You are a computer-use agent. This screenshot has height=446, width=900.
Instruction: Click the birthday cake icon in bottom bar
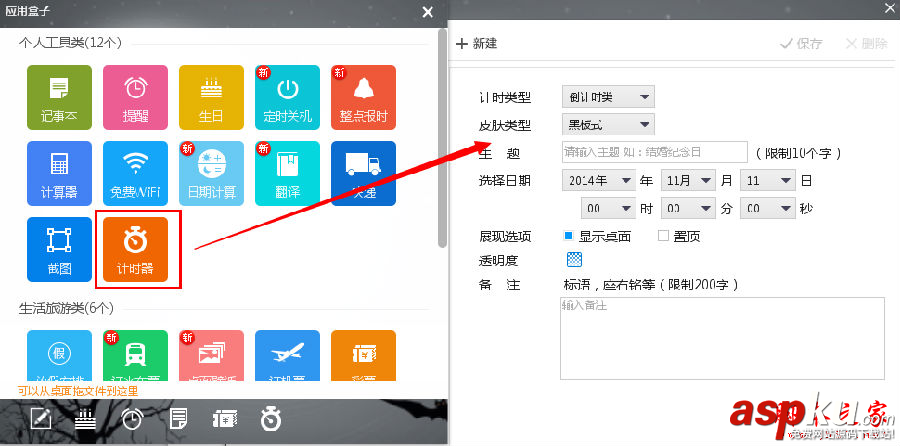pos(85,420)
